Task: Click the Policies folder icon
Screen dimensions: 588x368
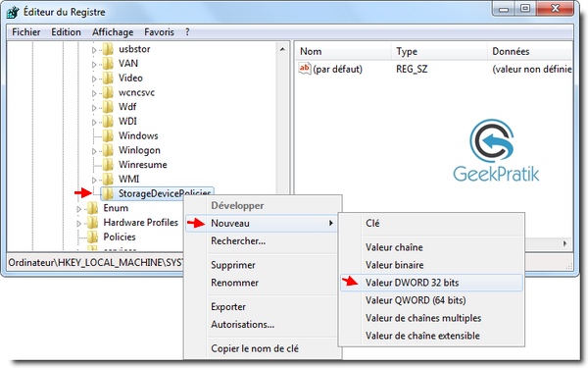Action: coord(93,237)
